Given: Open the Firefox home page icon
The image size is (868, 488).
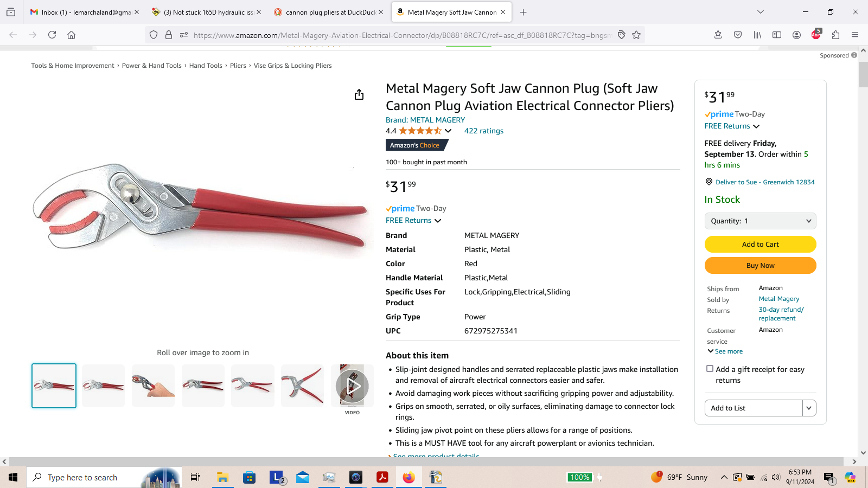Looking at the screenshot, I should point(71,35).
